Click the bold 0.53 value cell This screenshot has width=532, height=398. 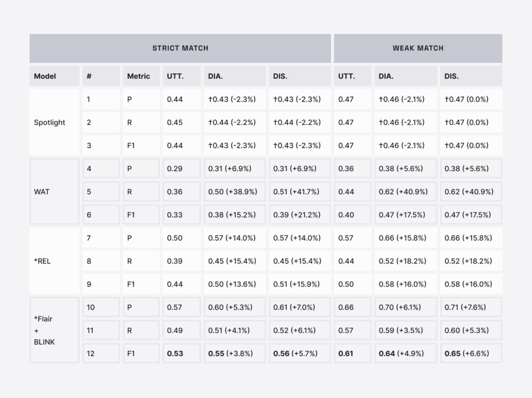coord(181,353)
